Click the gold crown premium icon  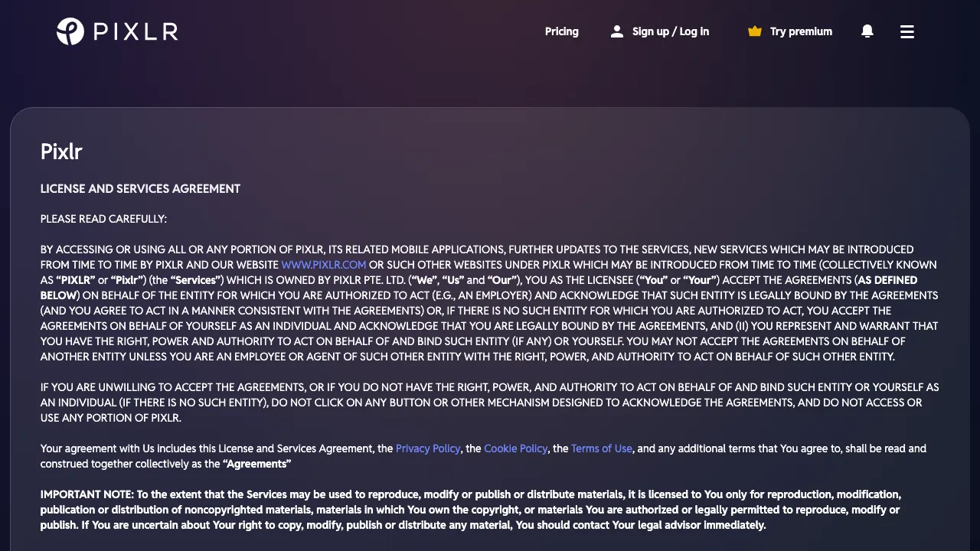(755, 31)
